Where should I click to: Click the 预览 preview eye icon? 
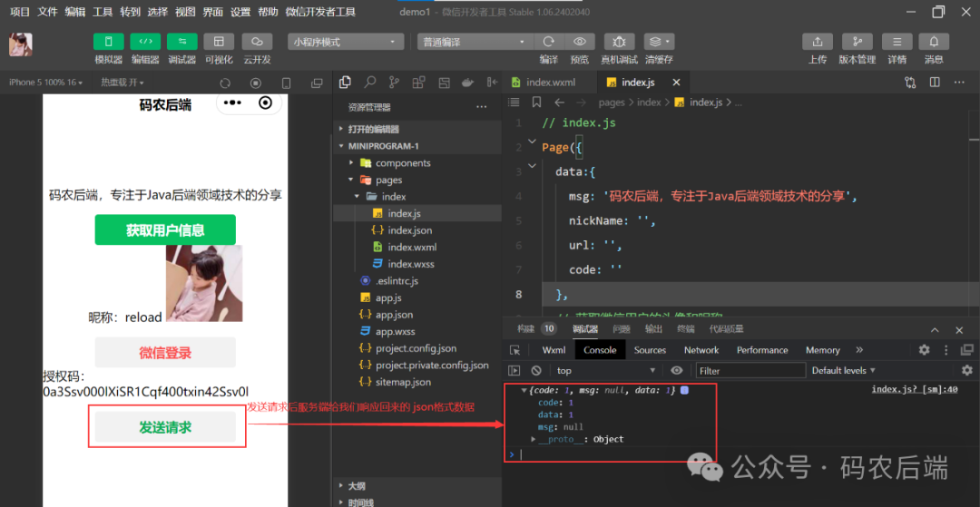click(580, 42)
